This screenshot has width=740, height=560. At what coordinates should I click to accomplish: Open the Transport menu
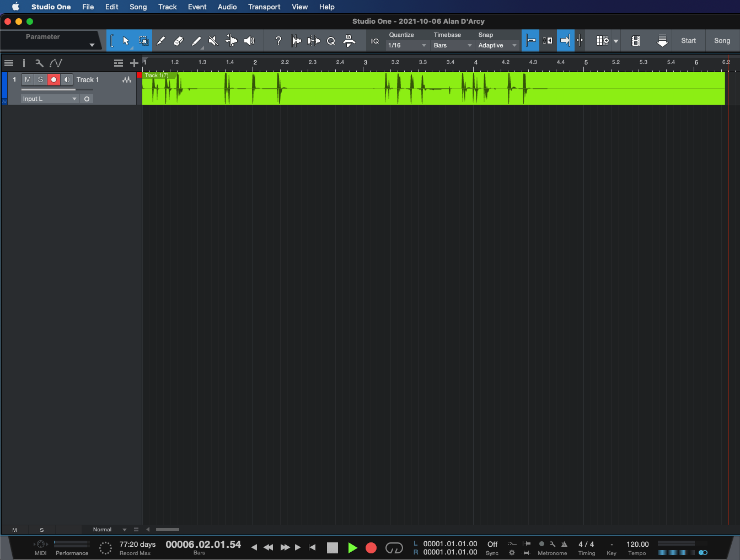(264, 7)
